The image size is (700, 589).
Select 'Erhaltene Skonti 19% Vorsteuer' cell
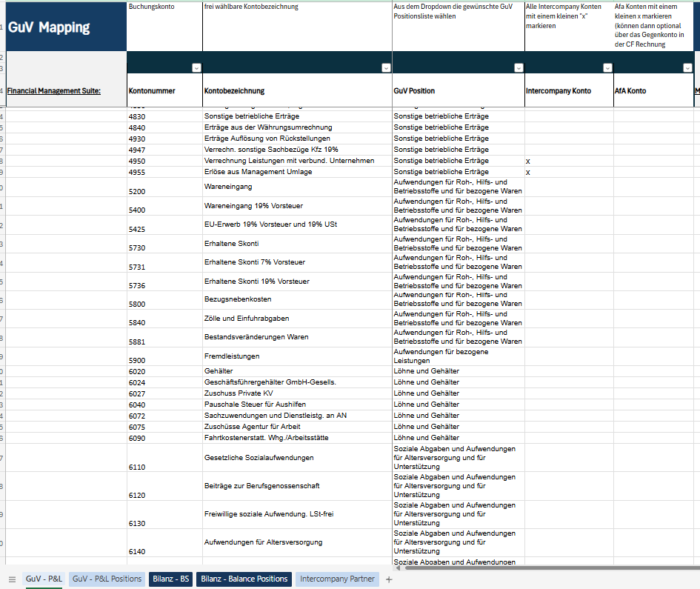(297, 282)
